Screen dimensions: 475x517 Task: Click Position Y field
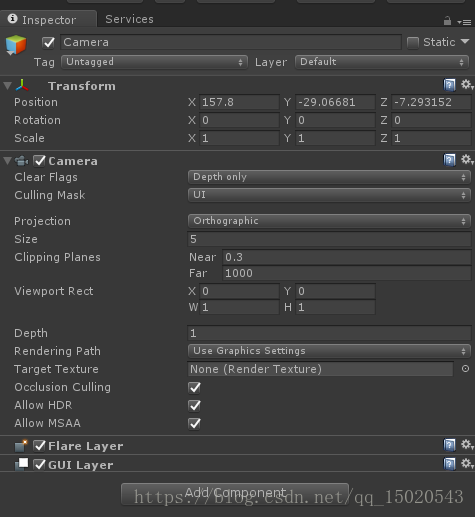335,102
